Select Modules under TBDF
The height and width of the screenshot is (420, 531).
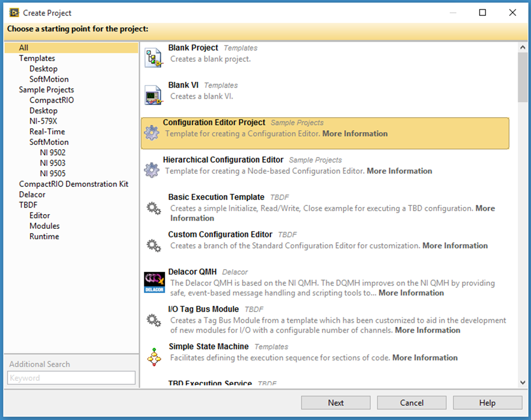[x=44, y=226]
